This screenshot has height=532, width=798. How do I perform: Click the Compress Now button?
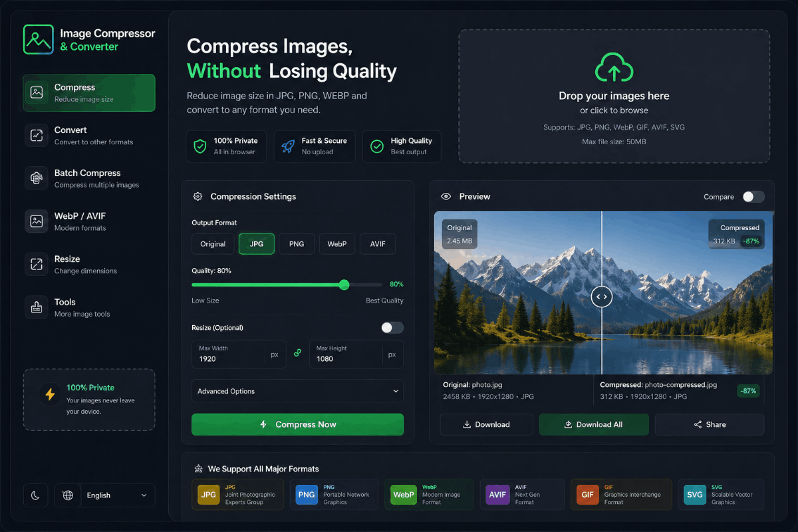(297, 424)
